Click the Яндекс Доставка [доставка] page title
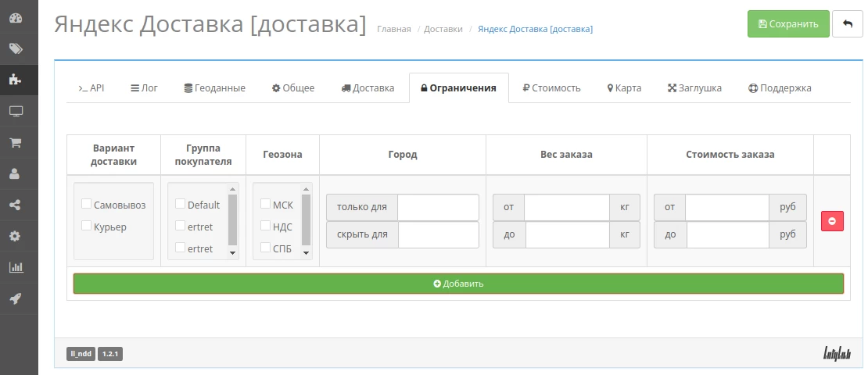 click(210, 25)
